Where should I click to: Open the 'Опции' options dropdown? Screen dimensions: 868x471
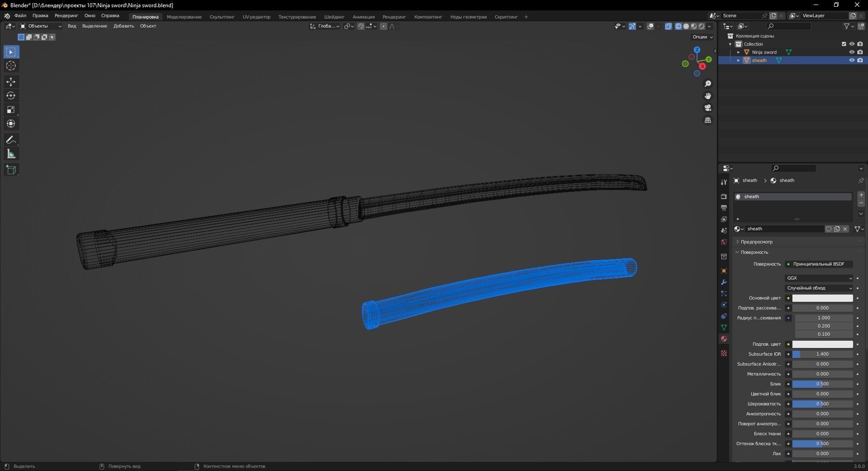pos(702,37)
